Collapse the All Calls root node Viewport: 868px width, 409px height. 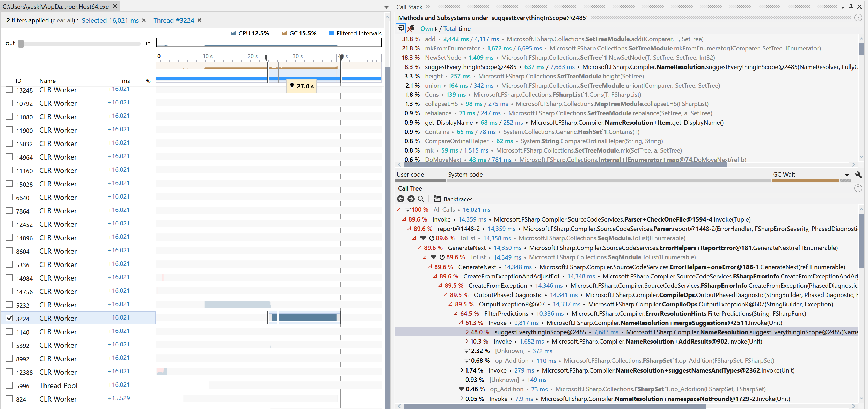pyautogui.click(x=399, y=209)
